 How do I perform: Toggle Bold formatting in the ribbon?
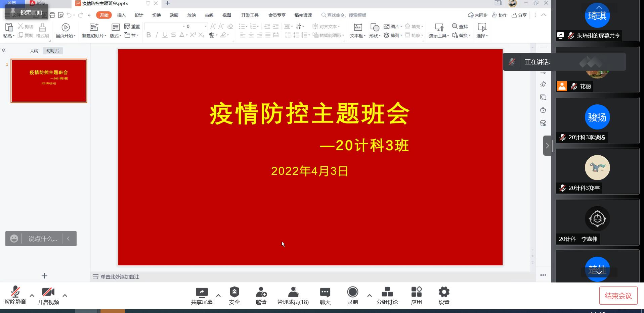pyautogui.click(x=148, y=35)
